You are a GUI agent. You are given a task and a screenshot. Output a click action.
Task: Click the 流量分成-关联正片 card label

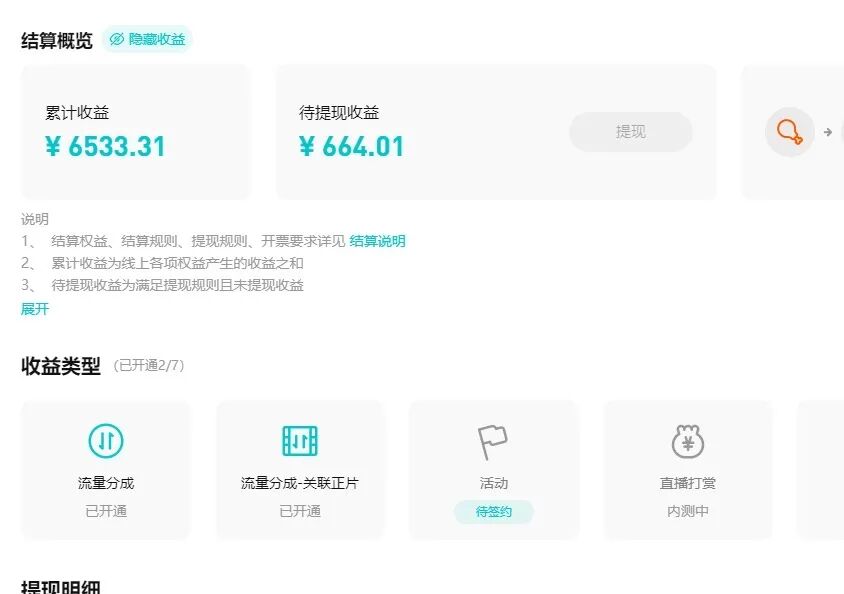300,483
